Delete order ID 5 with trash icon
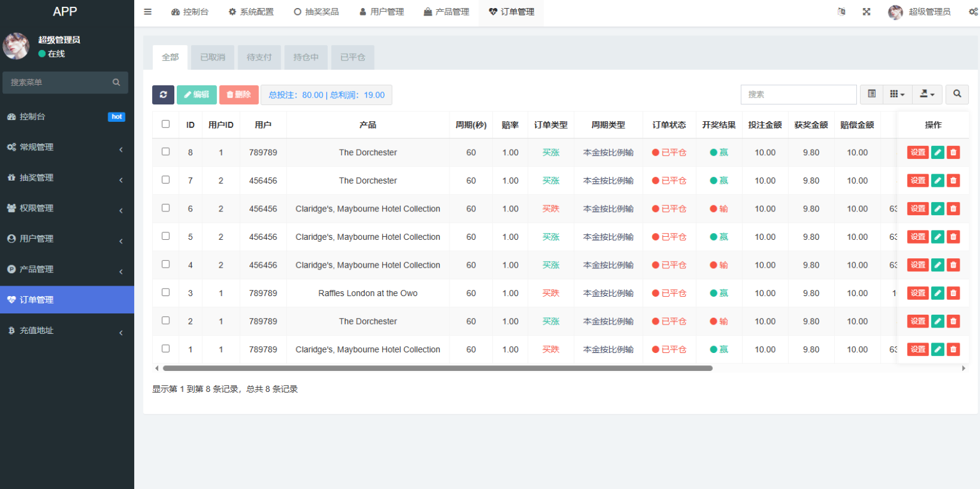Screen dimensions: 980x489 953,237
